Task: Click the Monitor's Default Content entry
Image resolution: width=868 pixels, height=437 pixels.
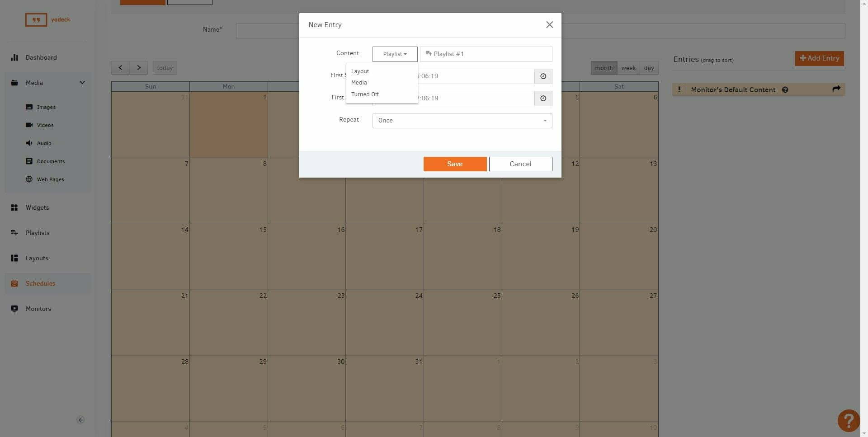Action: (x=759, y=89)
